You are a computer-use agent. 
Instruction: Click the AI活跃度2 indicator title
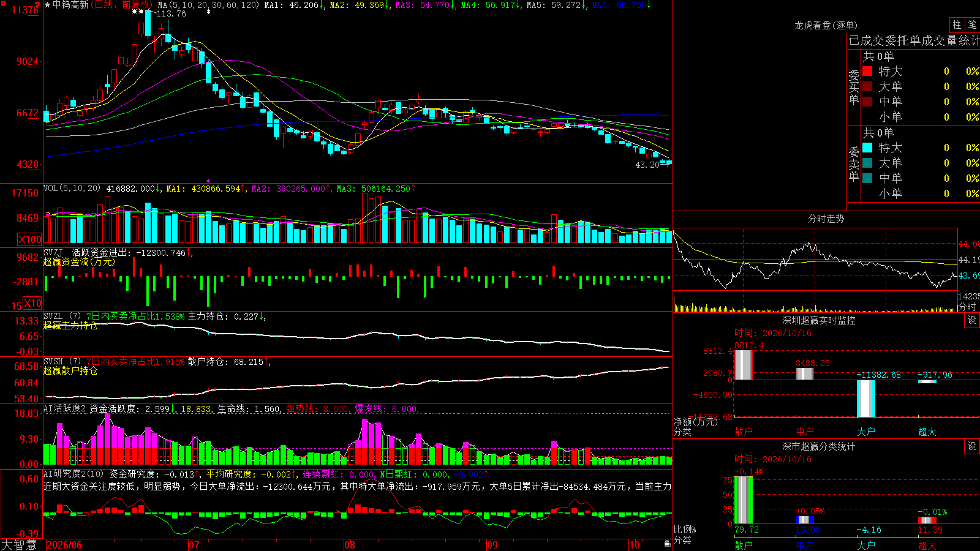pyautogui.click(x=65, y=409)
